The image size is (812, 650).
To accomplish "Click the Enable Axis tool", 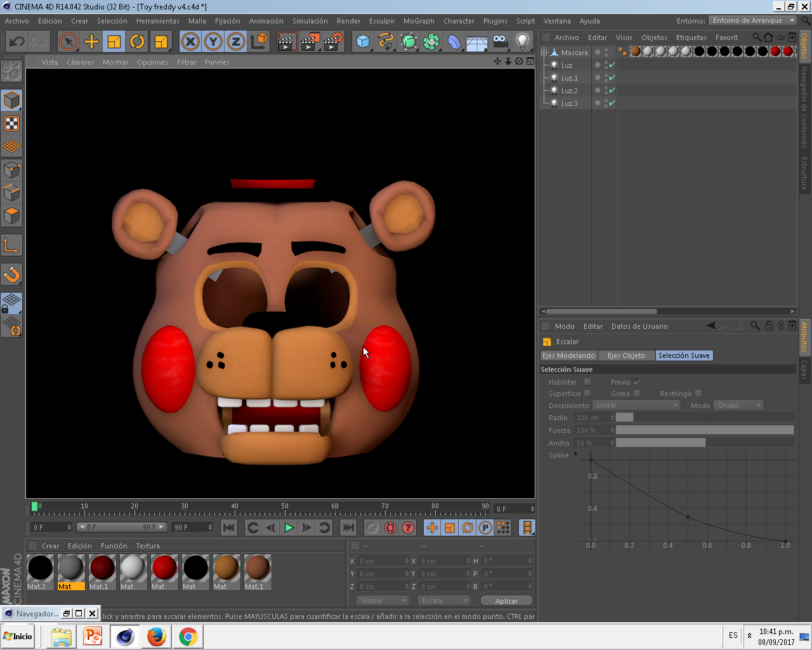I will [11, 245].
